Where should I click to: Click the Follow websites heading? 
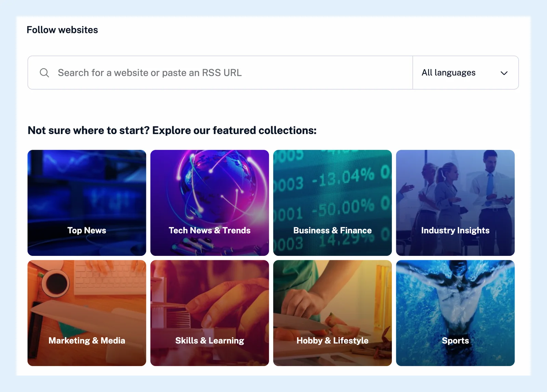[62, 30]
